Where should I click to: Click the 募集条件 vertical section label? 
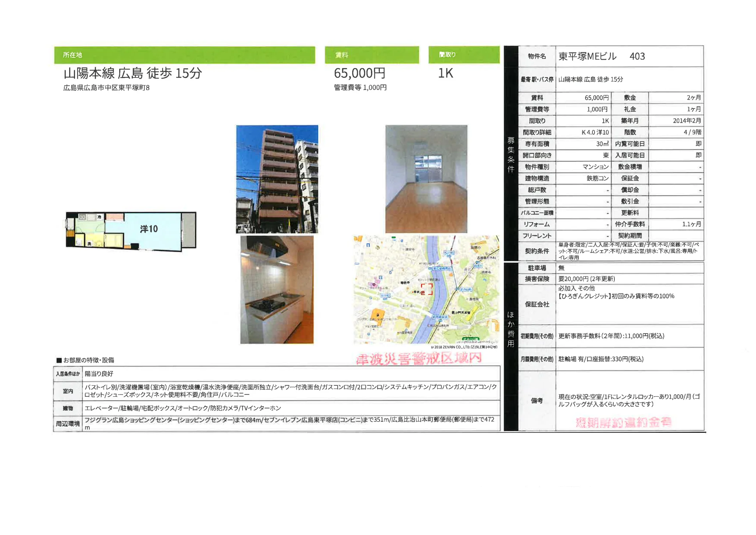pyautogui.click(x=511, y=154)
